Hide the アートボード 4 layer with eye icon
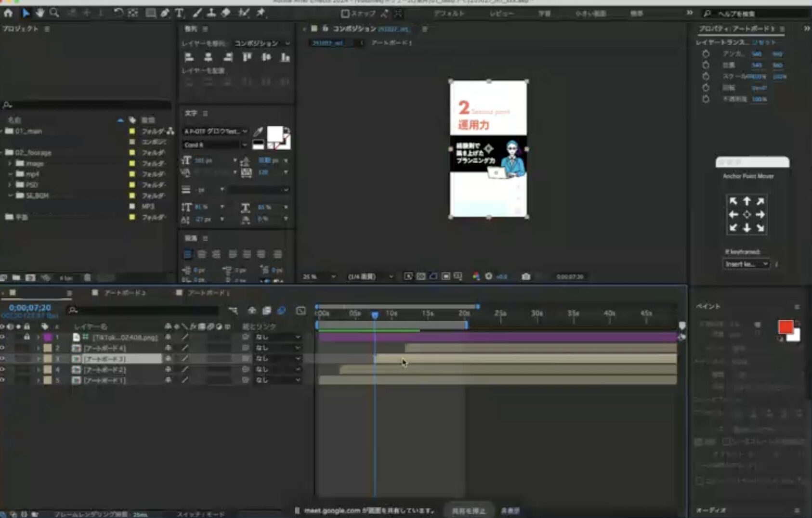812x518 pixels. pyautogui.click(x=3, y=348)
